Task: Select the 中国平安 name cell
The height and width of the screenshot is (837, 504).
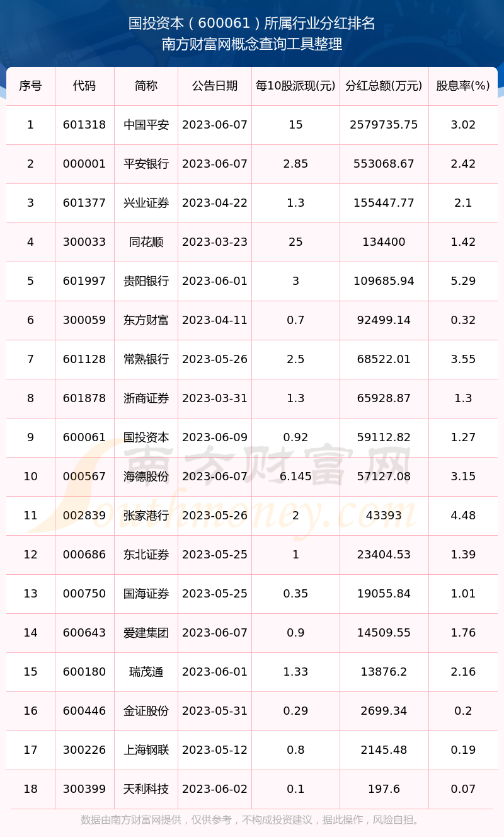Action: (x=146, y=125)
